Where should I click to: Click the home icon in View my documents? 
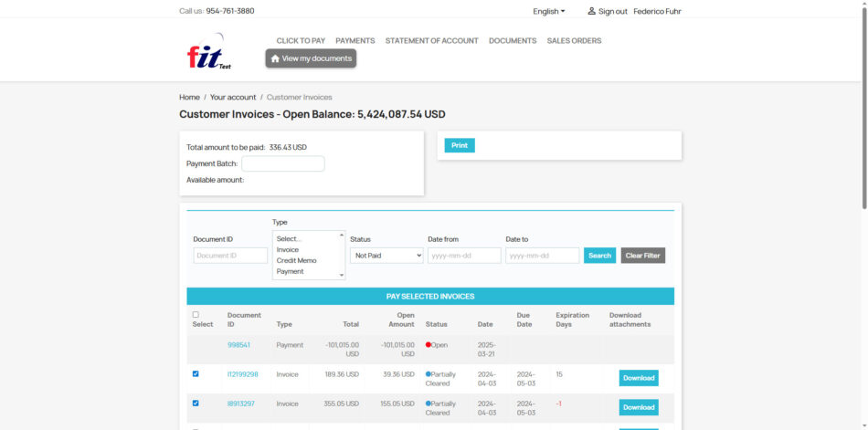275,58
